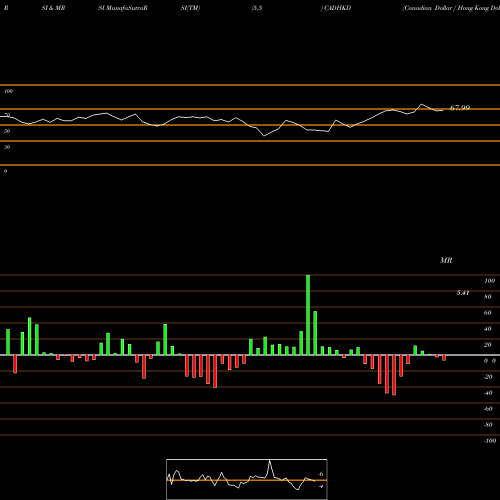Click the -40 label on MR axis
This screenshot has height=500, width=500.
(x=488, y=393)
